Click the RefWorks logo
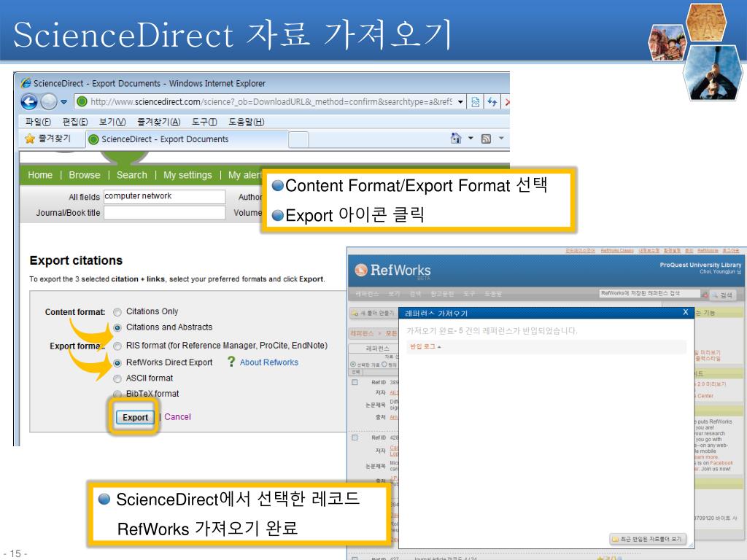The image size is (747, 560). point(392,271)
